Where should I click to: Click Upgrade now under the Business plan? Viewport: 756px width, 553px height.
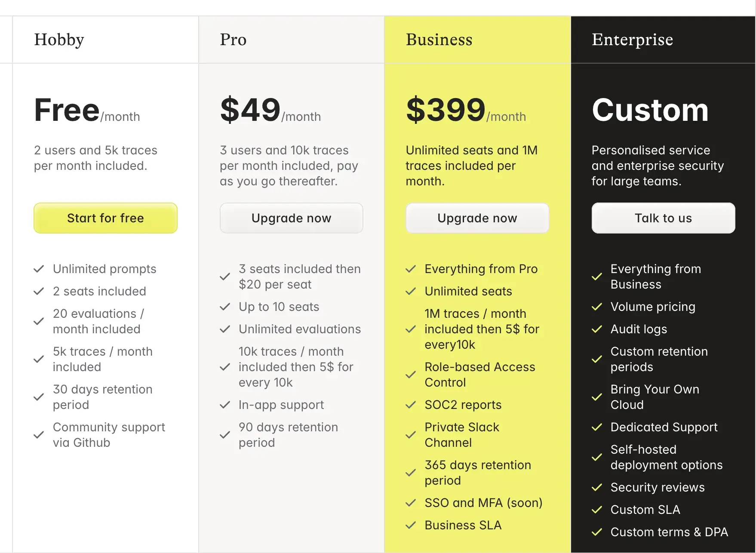pos(477,218)
